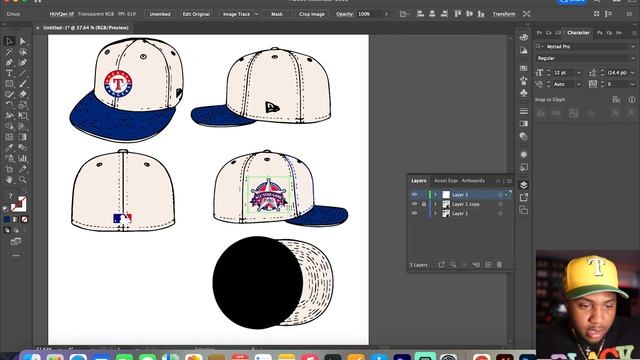640x360 pixels.
Task: Click Create New Layer icon in Layers panel
Action: (488, 265)
